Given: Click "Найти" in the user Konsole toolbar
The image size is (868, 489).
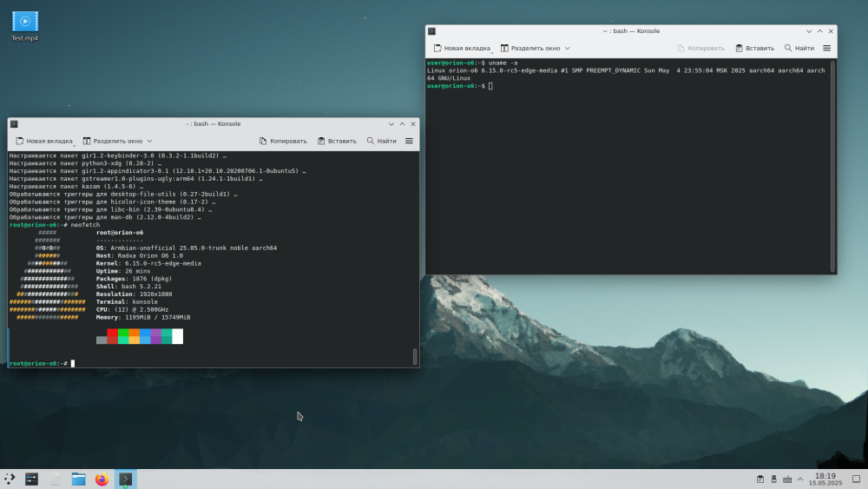Looking at the screenshot, I should [799, 49].
